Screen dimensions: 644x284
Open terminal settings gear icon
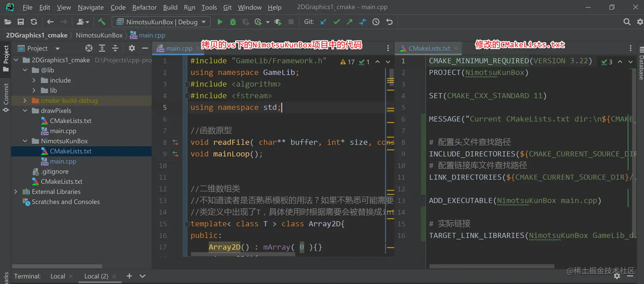(616, 276)
